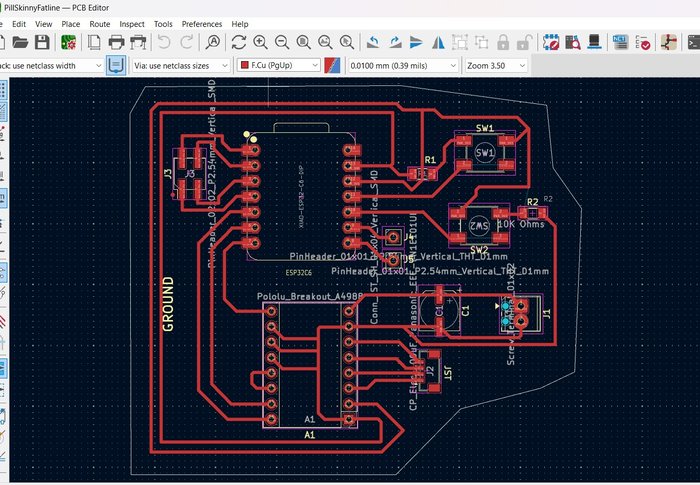Zoom to fit objects on the board
This screenshot has width=700, height=485.
(325, 42)
